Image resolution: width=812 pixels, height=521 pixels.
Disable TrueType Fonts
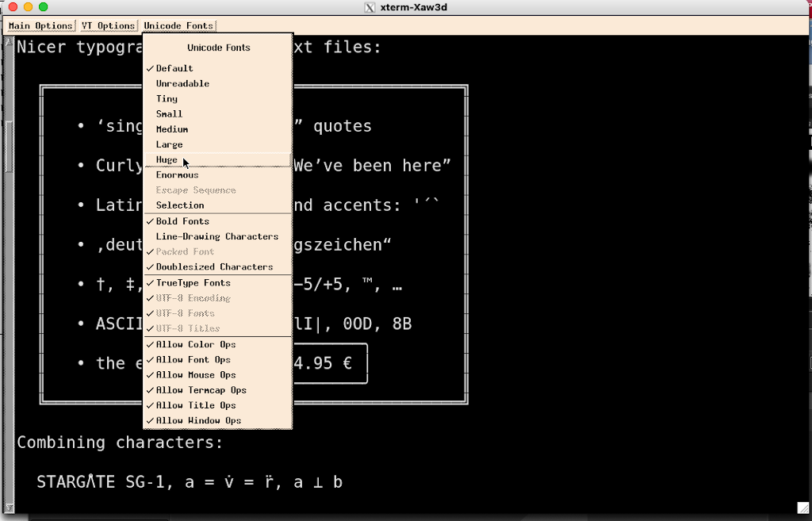click(193, 283)
